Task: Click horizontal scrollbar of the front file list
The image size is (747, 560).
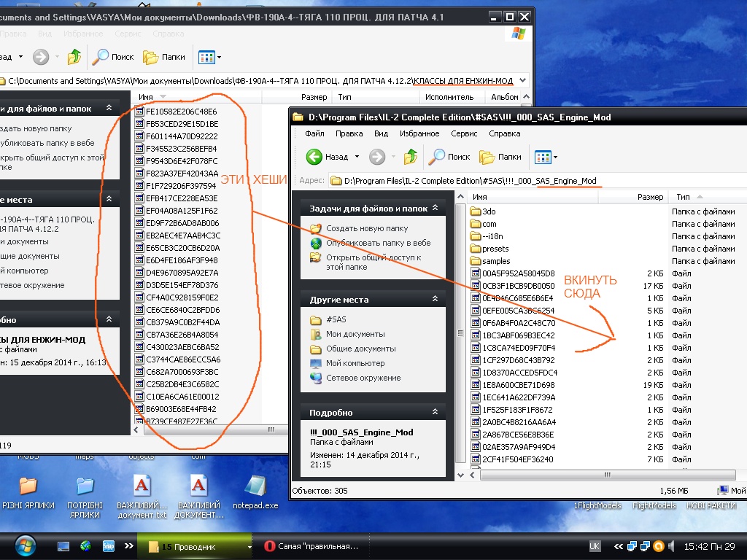Action: (607, 475)
